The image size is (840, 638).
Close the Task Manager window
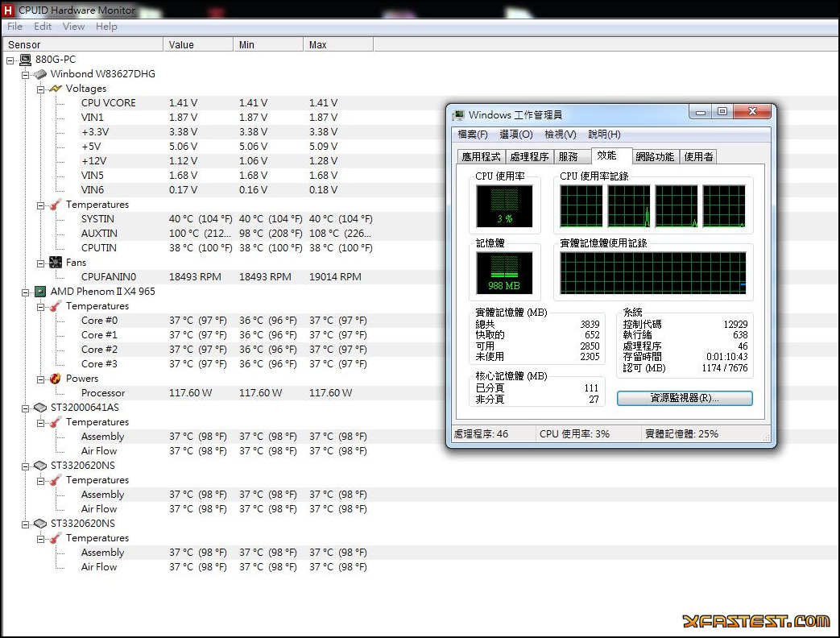[752, 111]
